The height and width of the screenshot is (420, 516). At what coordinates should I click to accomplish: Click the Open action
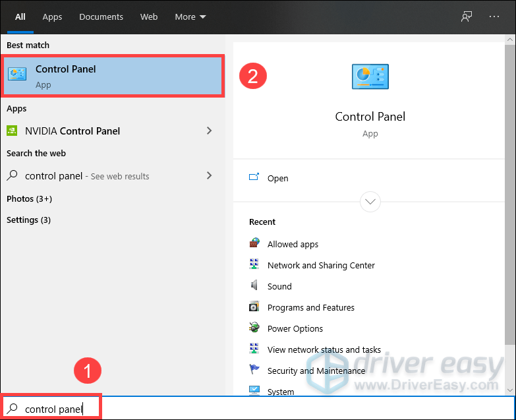click(x=277, y=179)
